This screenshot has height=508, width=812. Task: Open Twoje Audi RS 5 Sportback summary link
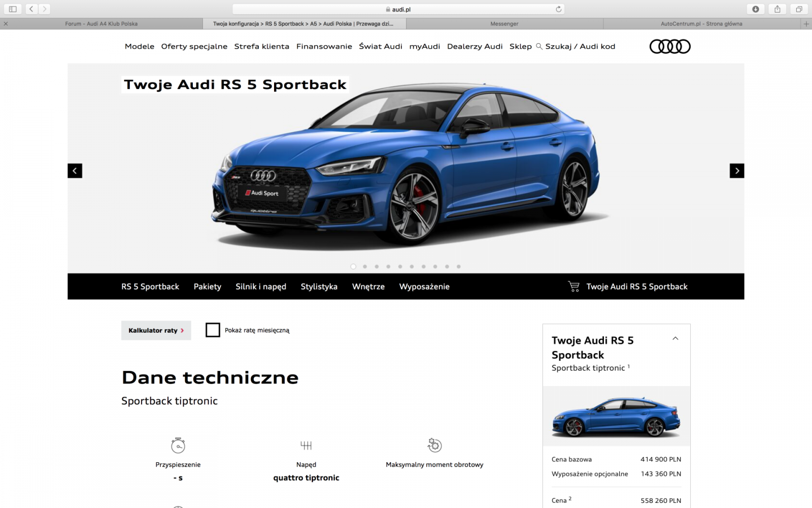click(x=637, y=287)
